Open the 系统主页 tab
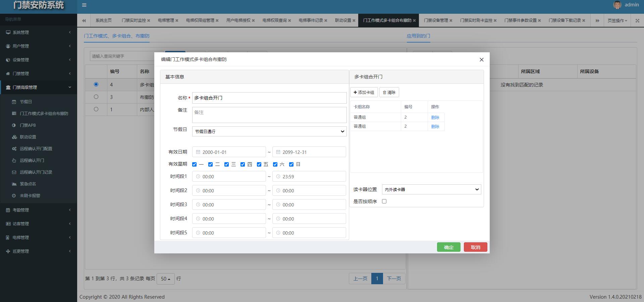 pyautogui.click(x=103, y=20)
